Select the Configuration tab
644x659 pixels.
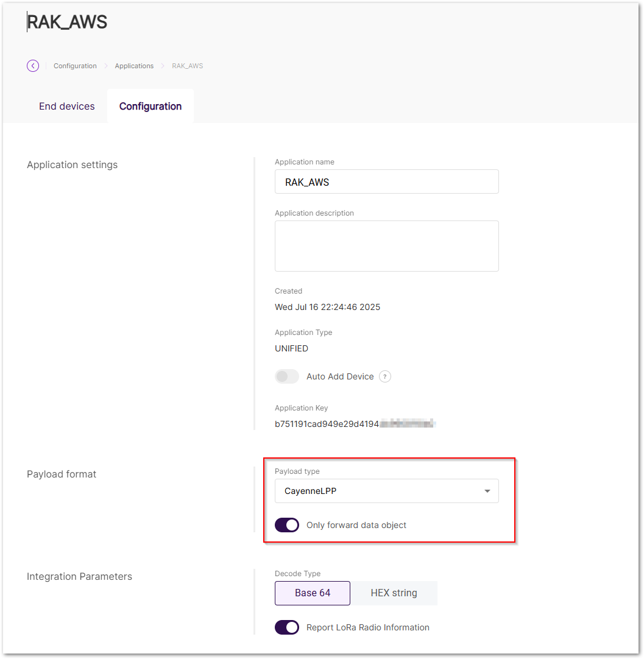150,106
